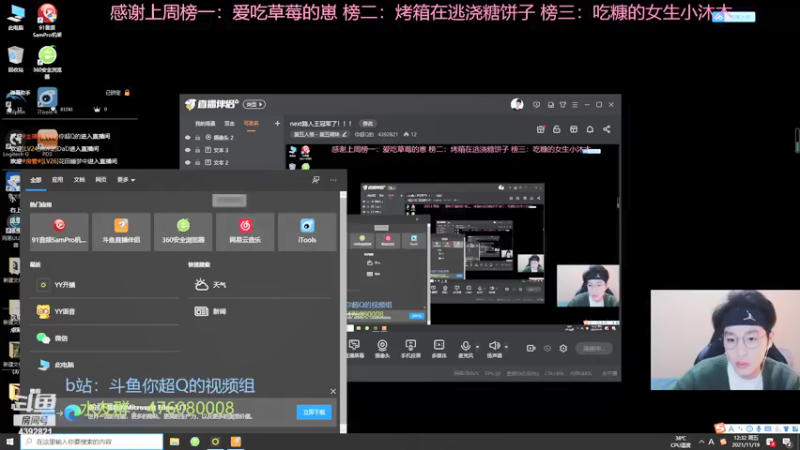Open 斗鱼直播伴侣 orange taskbar icon

click(x=236, y=442)
